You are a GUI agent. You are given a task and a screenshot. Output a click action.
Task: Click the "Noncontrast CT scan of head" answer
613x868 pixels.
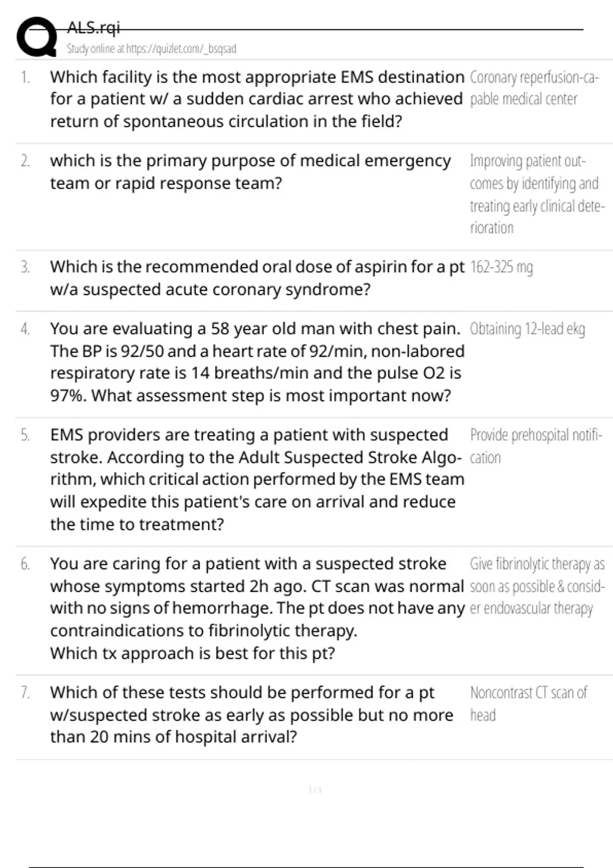click(x=528, y=704)
